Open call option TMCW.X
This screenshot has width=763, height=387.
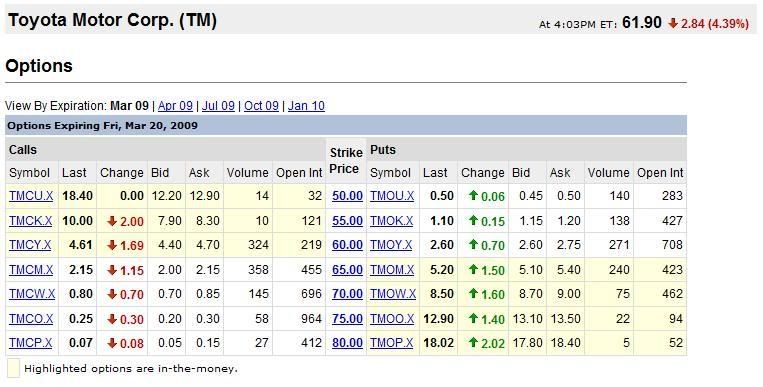tap(32, 294)
